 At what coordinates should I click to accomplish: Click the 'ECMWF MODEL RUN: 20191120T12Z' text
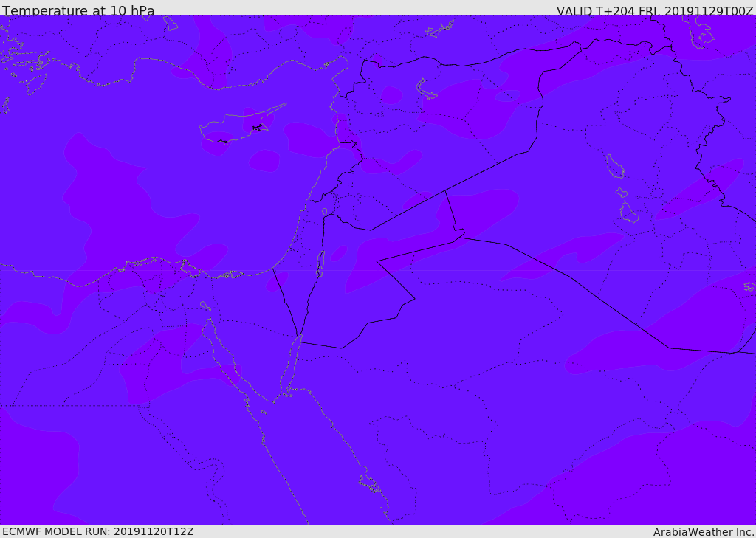coord(98,531)
